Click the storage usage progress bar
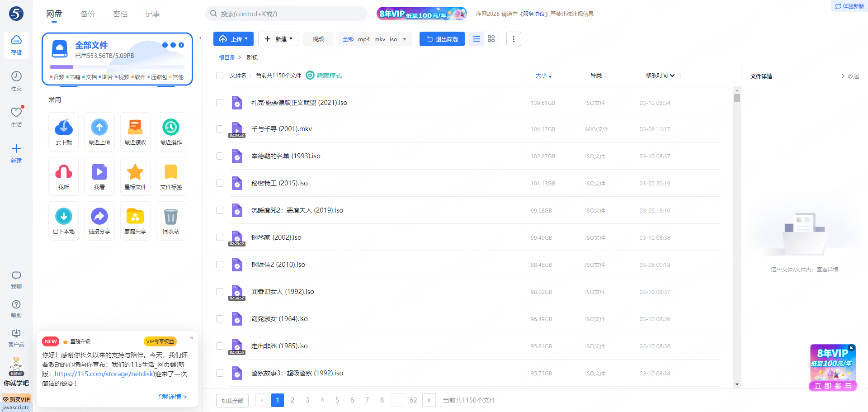 tap(117, 67)
